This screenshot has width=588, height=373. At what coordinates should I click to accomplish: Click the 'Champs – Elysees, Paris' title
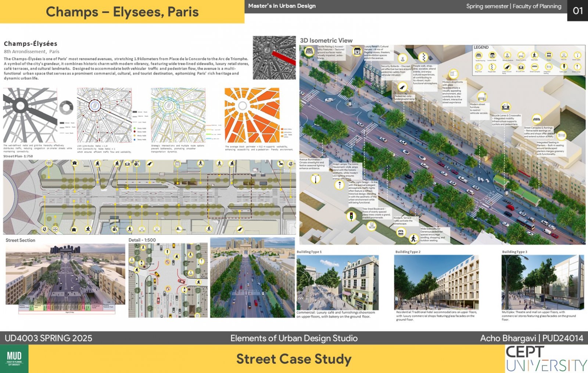click(x=122, y=12)
